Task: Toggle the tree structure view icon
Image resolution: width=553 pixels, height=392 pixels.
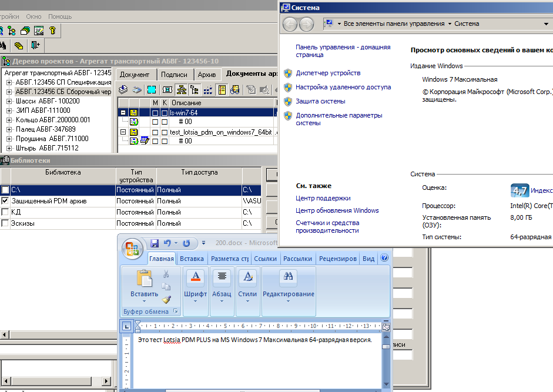Action: click(195, 89)
